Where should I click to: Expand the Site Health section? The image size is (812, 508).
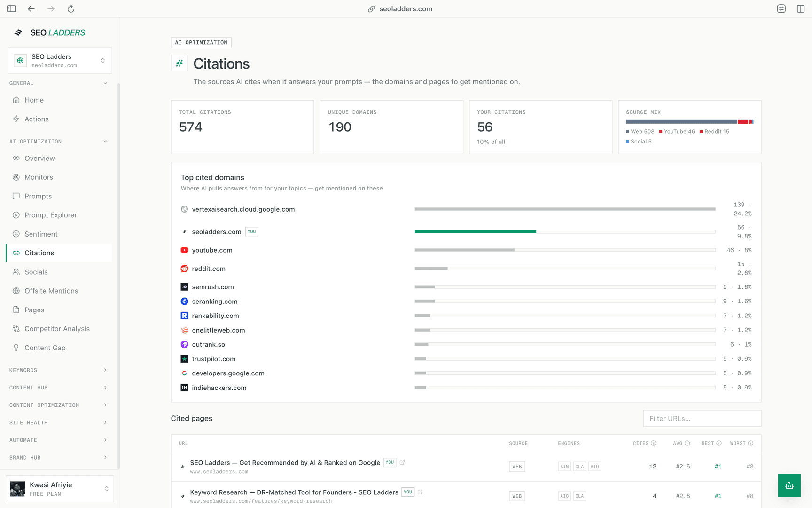click(59, 422)
